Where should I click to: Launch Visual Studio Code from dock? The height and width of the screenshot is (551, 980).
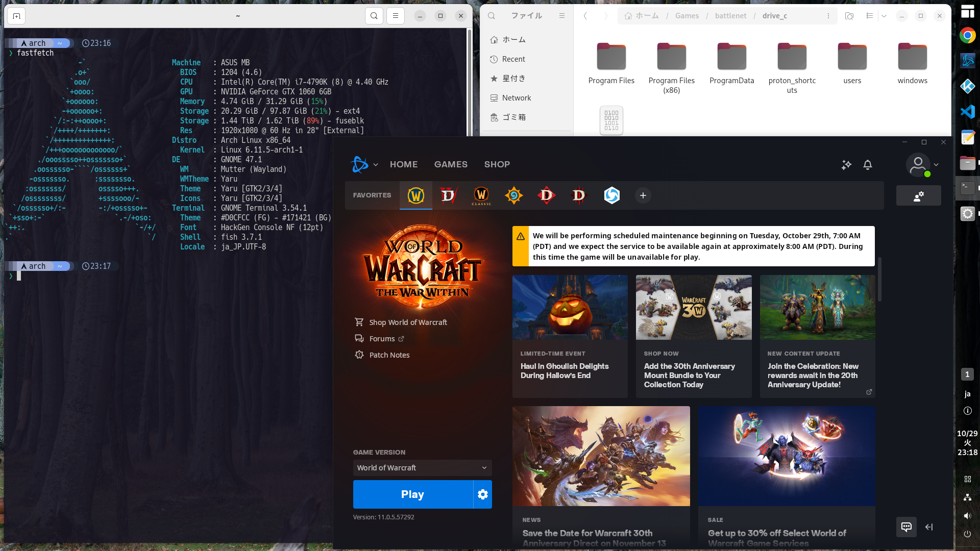pos(968,112)
